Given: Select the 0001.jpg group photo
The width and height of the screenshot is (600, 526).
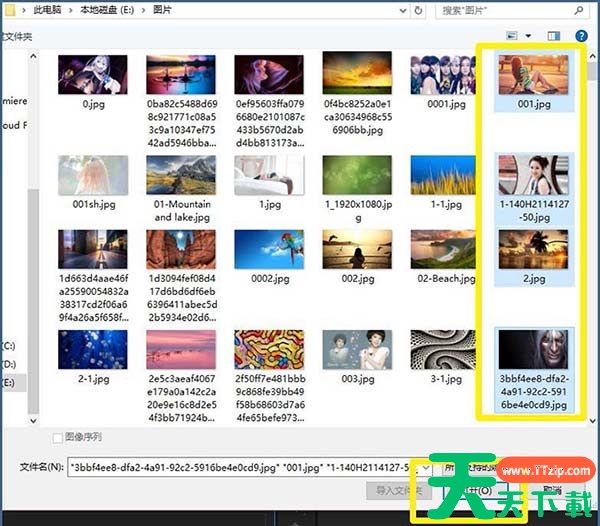Looking at the screenshot, I should (443, 75).
